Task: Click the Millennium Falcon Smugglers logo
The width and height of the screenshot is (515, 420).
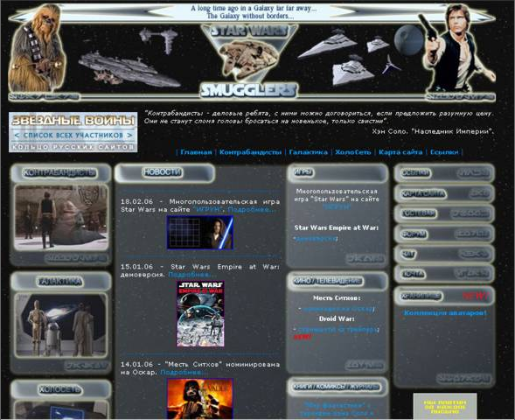Action: pyautogui.click(x=249, y=60)
